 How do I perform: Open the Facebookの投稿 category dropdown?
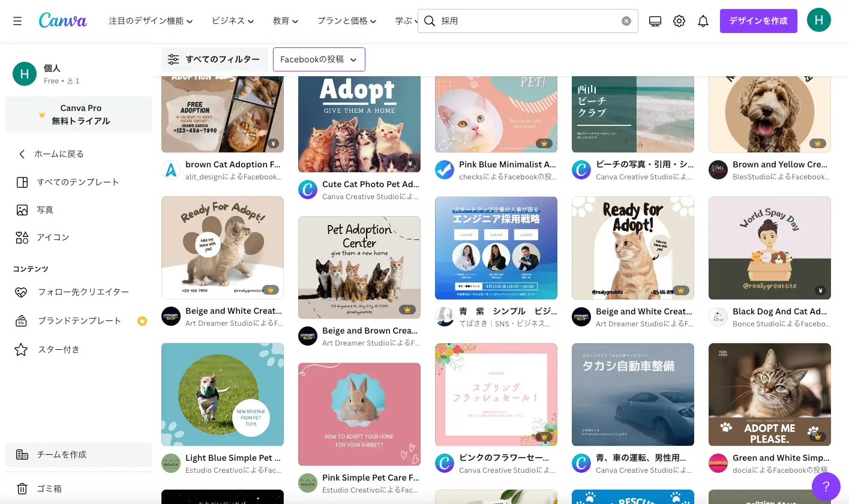pos(319,59)
